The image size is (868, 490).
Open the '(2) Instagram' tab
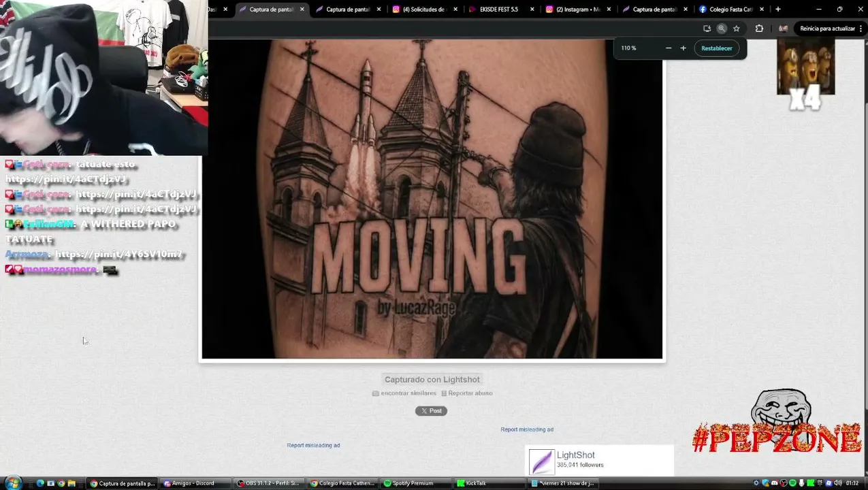[x=577, y=10]
